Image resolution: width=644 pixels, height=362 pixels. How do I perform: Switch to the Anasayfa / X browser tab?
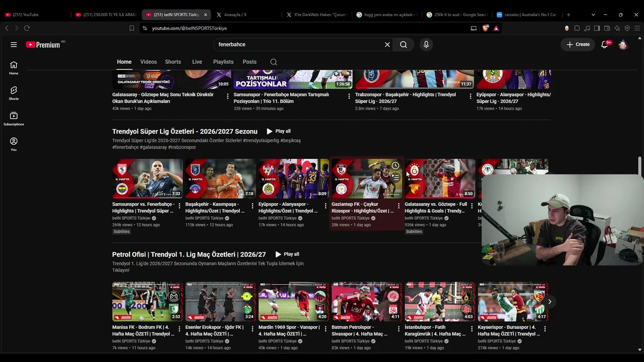click(x=247, y=15)
